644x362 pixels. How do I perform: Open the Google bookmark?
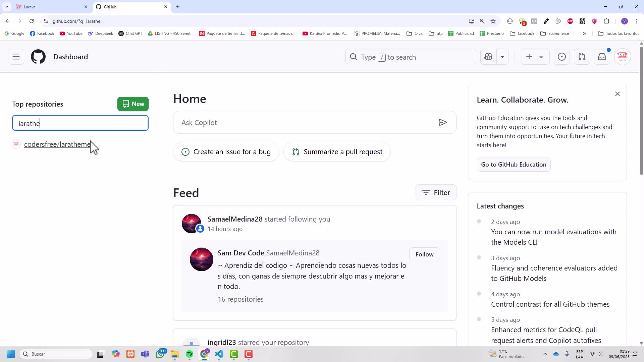(x=14, y=34)
